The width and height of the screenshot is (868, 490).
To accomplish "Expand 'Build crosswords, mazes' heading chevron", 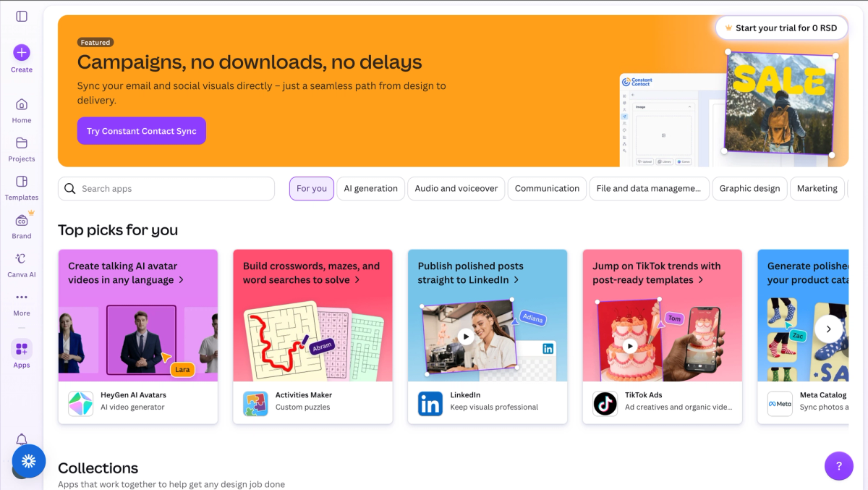I will coord(357,280).
